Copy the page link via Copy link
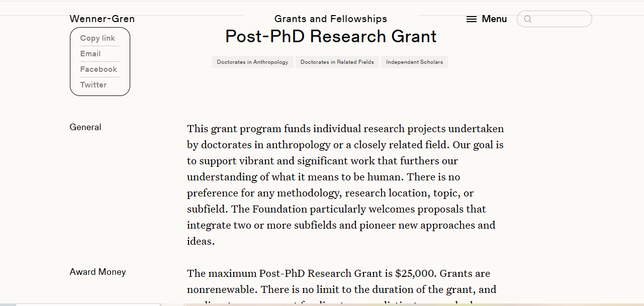 tap(98, 38)
